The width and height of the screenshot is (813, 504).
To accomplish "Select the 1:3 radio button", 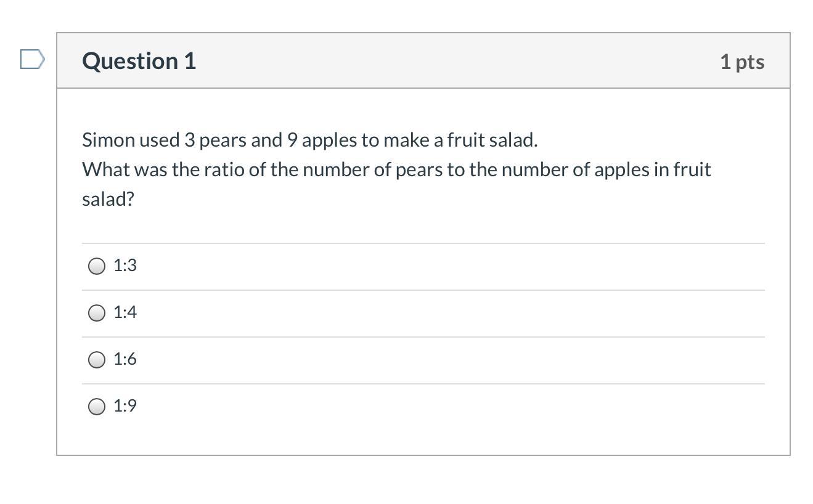I will pos(97,266).
